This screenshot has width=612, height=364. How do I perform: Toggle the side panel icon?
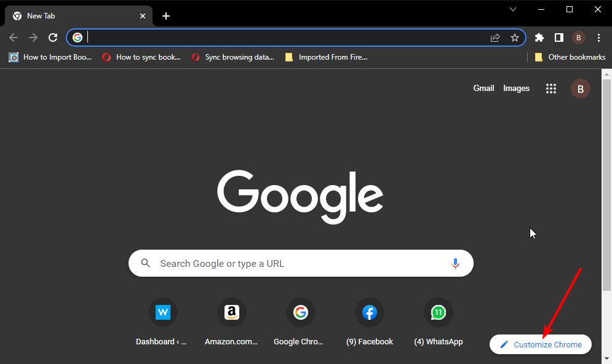(x=559, y=38)
